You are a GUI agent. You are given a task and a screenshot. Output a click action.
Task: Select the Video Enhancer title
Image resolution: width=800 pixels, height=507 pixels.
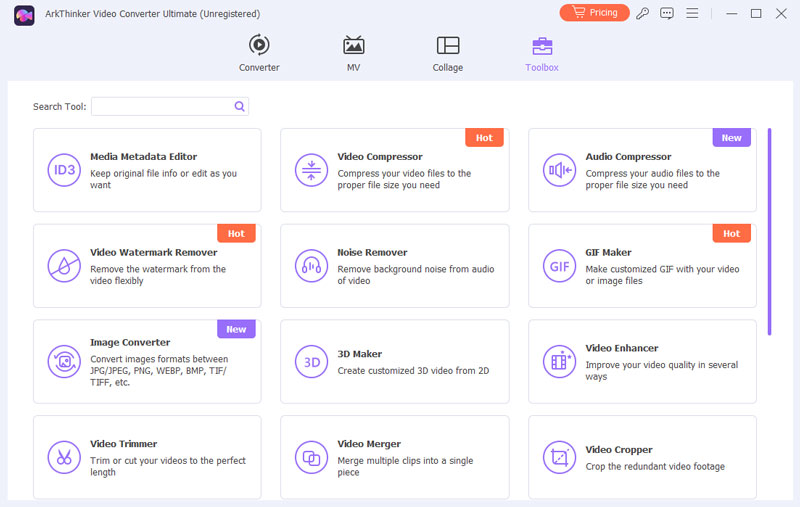tap(621, 348)
